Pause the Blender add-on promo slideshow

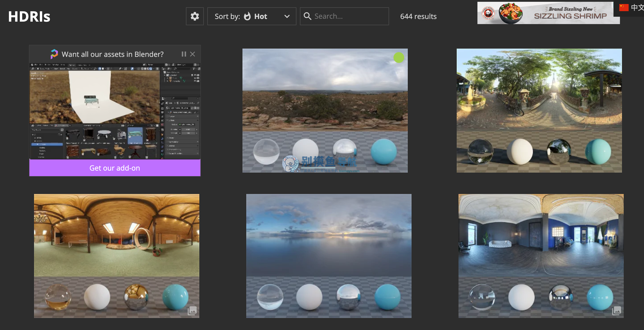[x=184, y=54]
